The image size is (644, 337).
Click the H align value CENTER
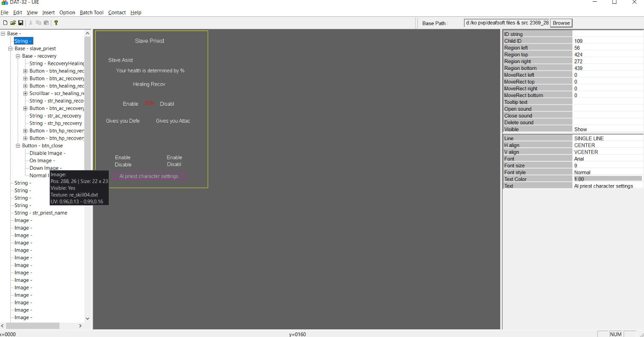pos(607,145)
